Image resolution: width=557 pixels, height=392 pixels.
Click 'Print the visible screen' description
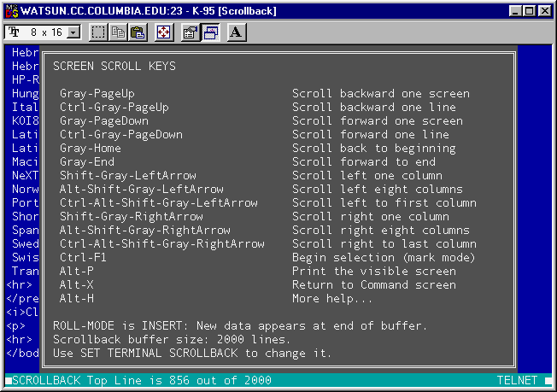pyautogui.click(x=374, y=272)
